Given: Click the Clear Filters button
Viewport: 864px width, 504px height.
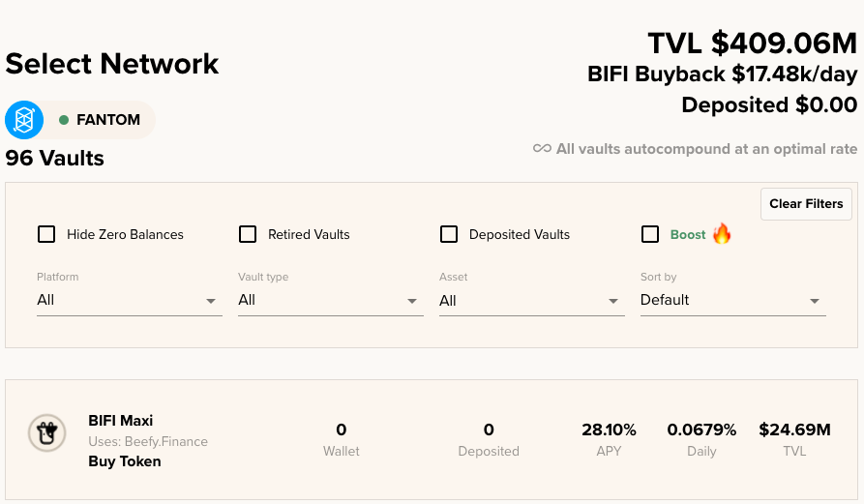Looking at the screenshot, I should pyautogui.click(x=806, y=204).
